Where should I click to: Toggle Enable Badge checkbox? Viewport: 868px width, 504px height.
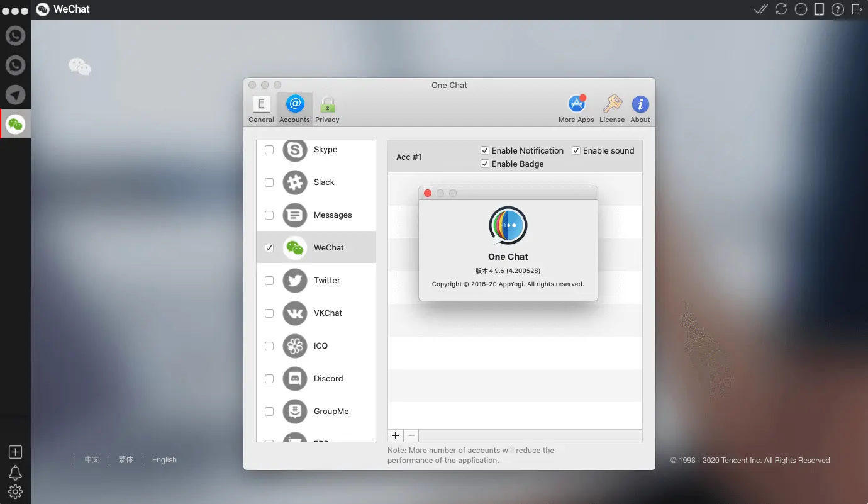pyautogui.click(x=485, y=164)
